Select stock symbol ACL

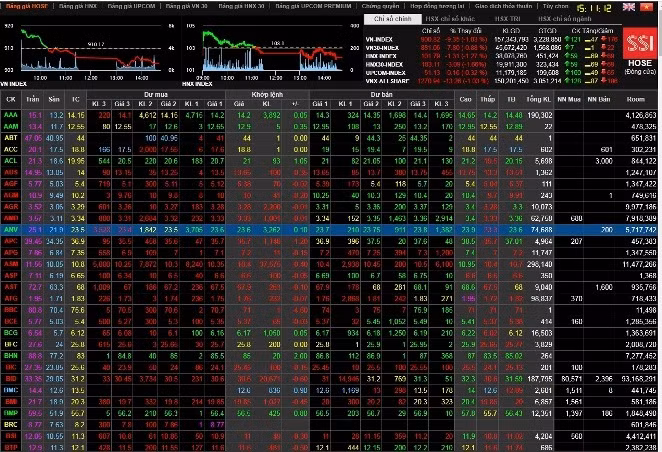coord(11,161)
